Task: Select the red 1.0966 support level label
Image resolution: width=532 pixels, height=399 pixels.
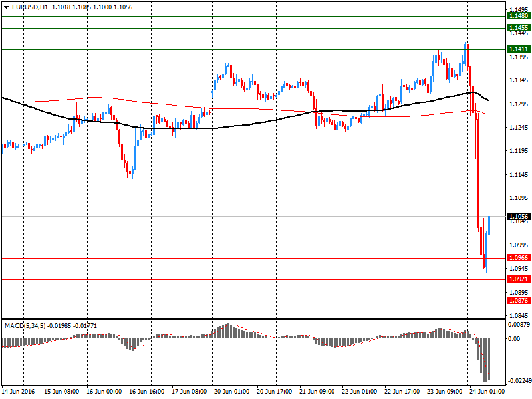Action: point(519,258)
